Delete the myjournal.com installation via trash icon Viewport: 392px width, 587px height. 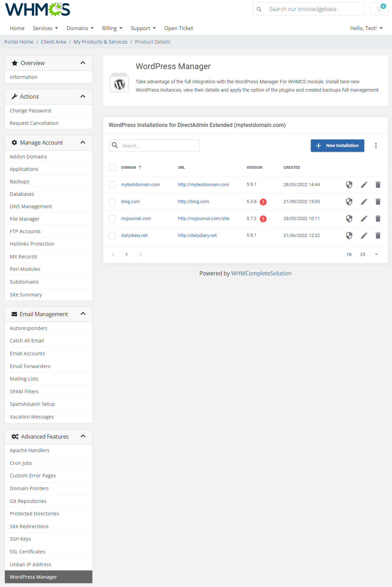(x=378, y=219)
